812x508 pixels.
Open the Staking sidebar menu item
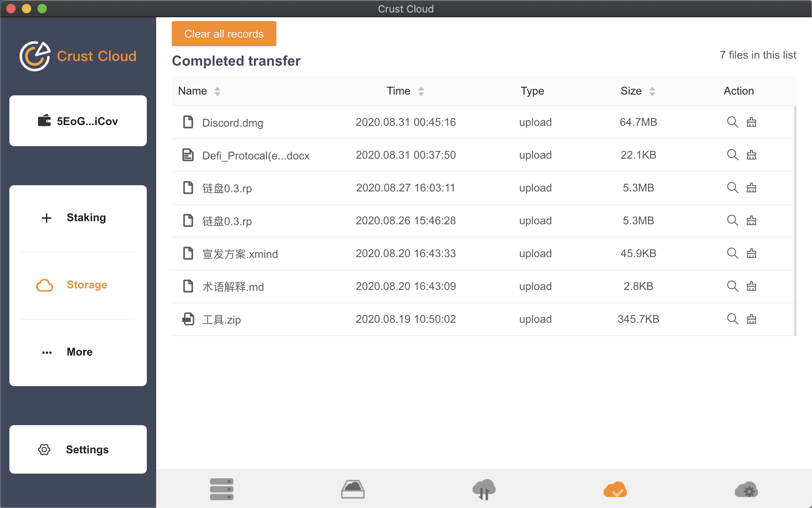(78, 218)
